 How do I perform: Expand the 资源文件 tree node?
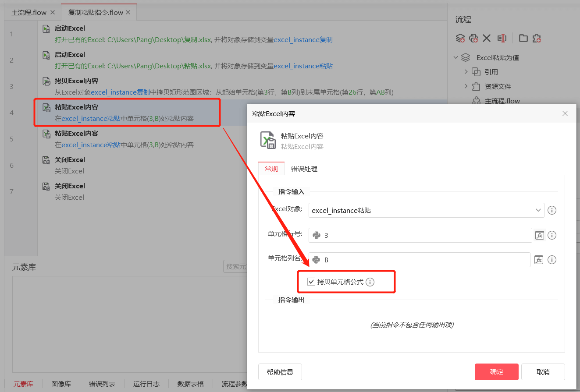pyautogui.click(x=466, y=86)
